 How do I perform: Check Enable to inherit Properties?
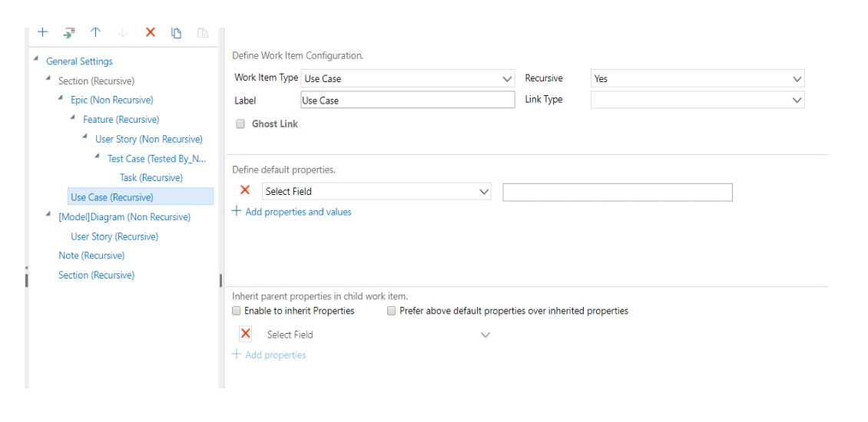tap(237, 311)
